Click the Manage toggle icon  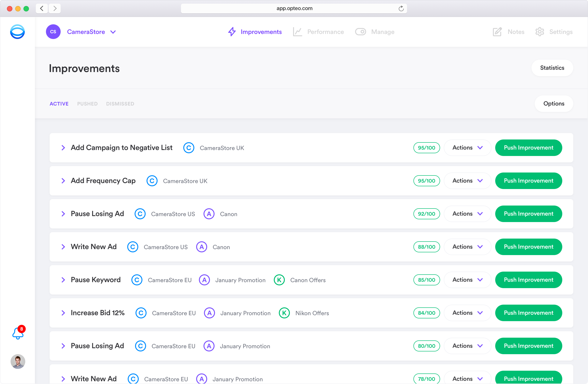(x=360, y=32)
